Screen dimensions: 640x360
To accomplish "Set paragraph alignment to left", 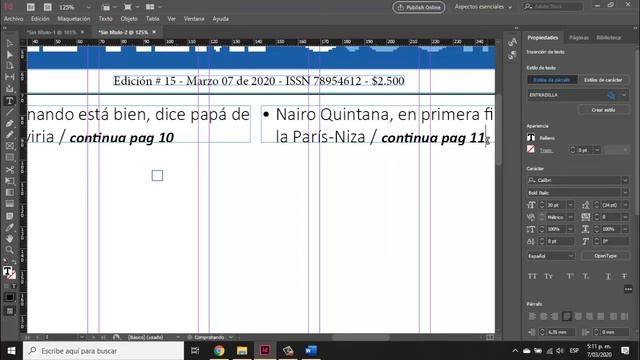I will 532,316.
